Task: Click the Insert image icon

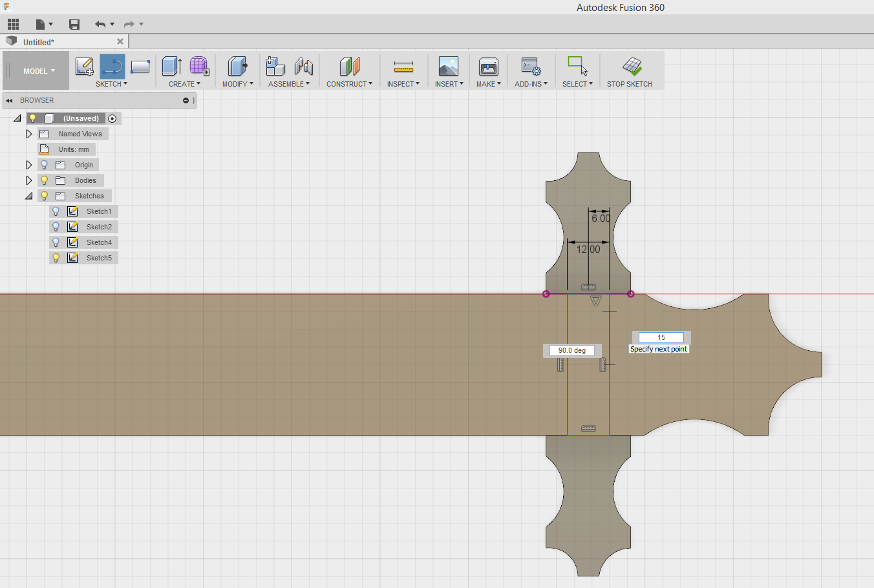Action: coord(449,66)
